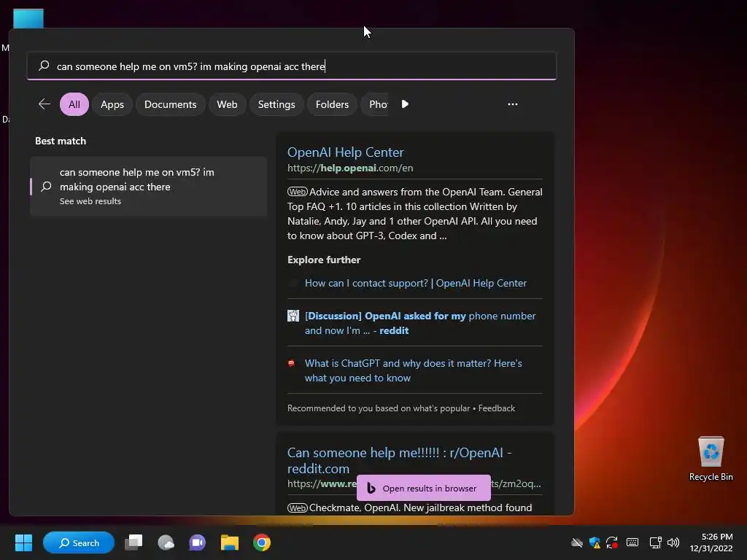Open the Widgets weather icon on taskbar
This screenshot has height=560, width=747.
(166, 542)
